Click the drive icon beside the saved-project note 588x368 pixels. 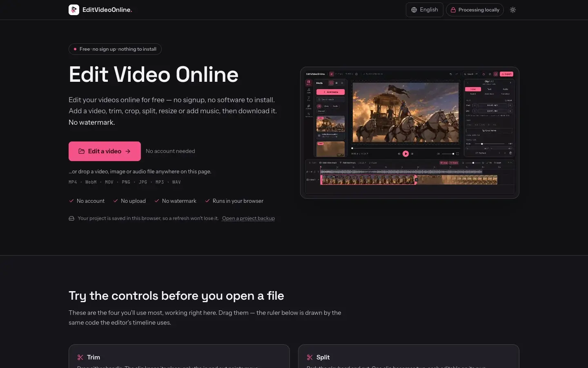point(71,218)
